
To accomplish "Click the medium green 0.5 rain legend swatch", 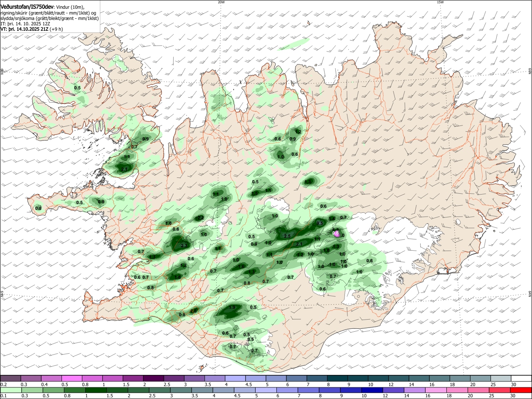I will [x=54, y=390].
